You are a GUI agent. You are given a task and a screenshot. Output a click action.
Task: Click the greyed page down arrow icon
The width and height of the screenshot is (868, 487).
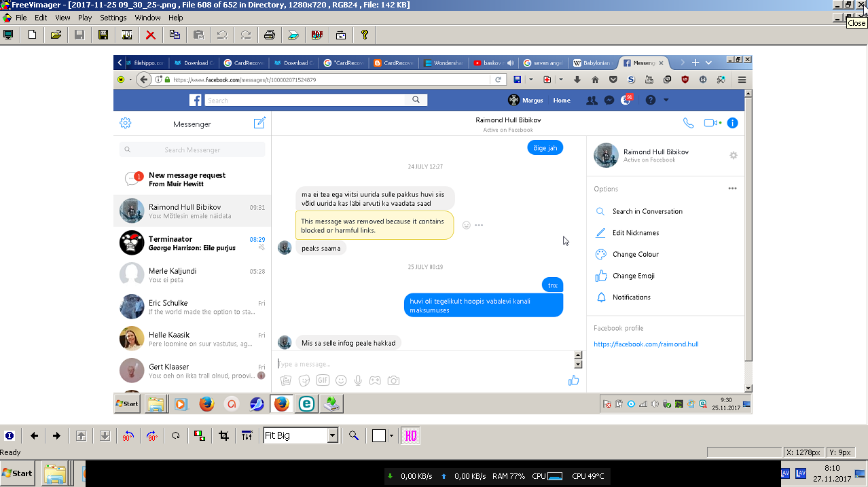tap(105, 435)
